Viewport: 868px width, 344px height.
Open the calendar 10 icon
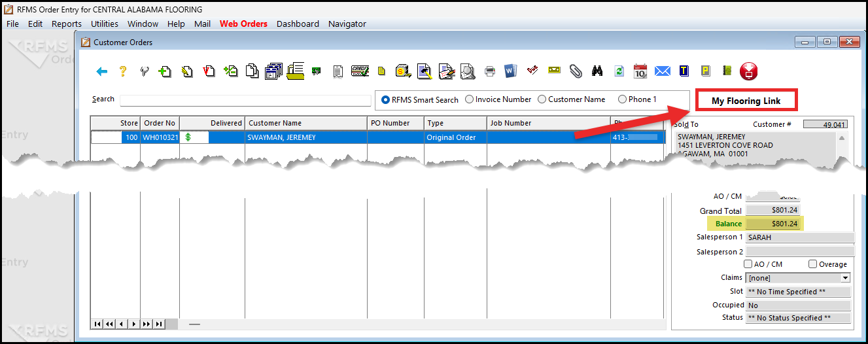click(x=640, y=71)
